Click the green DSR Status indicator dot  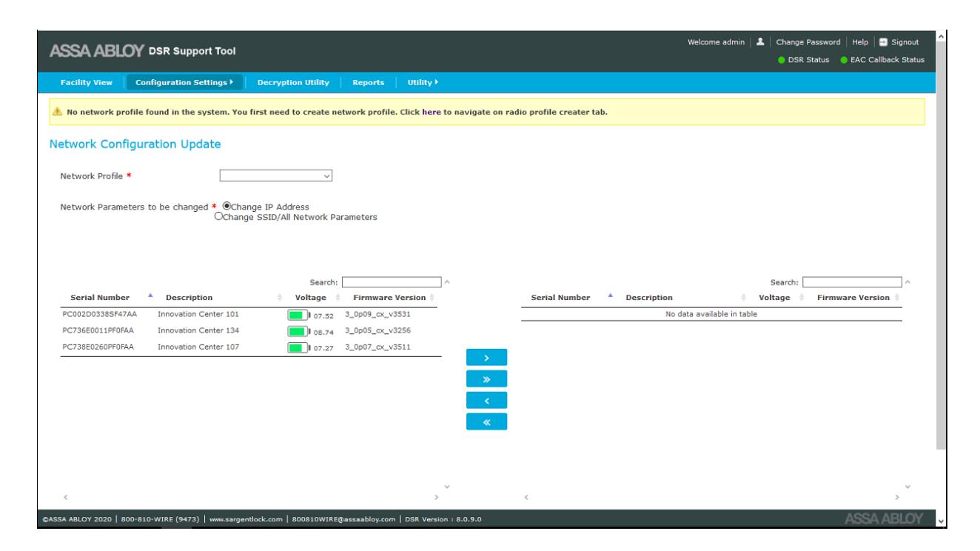click(782, 60)
